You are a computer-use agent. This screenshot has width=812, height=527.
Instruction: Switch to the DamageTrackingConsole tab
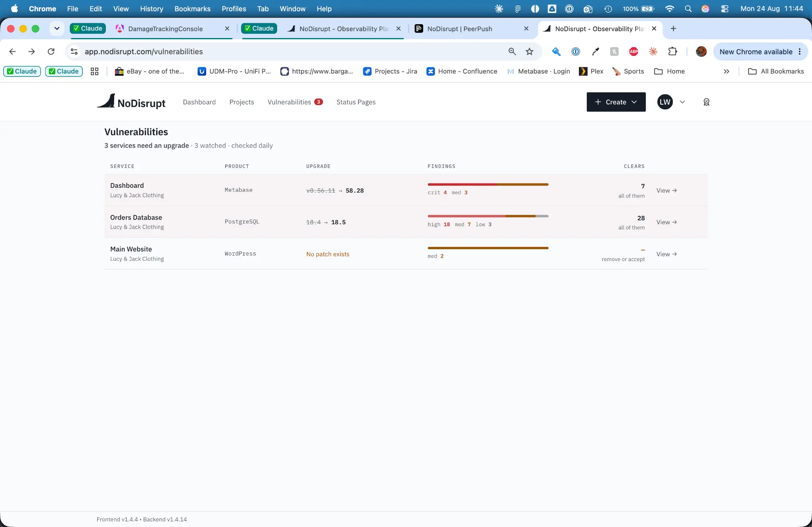point(165,29)
